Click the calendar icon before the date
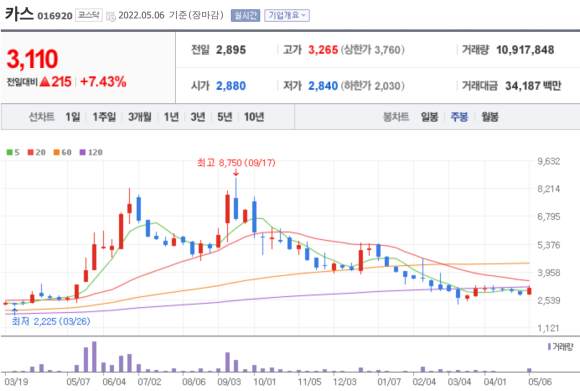This screenshot has width=580, height=391. (111, 16)
